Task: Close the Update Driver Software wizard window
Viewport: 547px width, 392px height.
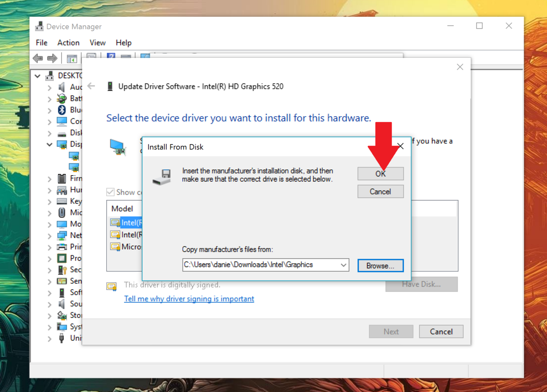Action: coord(460,67)
